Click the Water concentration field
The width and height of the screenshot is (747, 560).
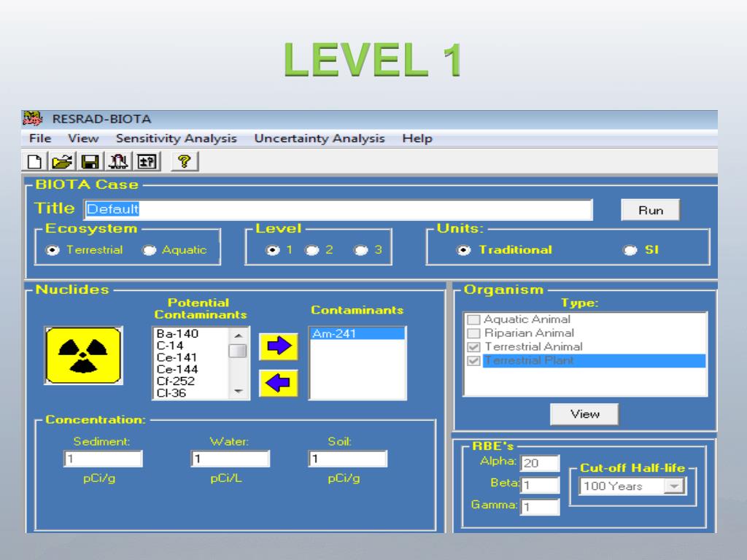coord(230,459)
